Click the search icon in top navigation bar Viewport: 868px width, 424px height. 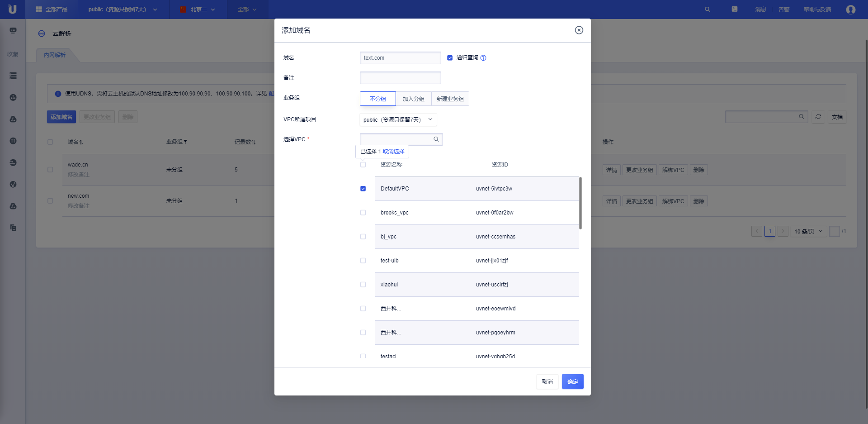(707, 10)
